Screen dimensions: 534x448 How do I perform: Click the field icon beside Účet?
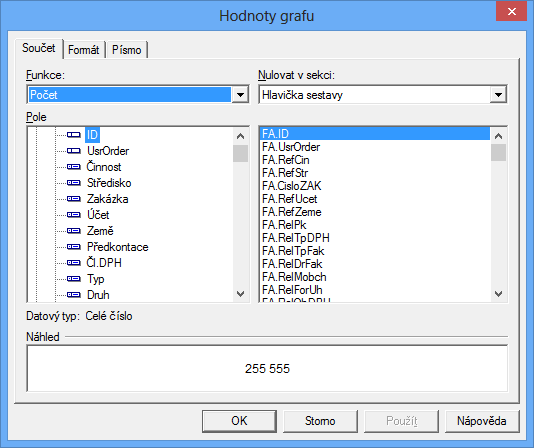[x=74, y=215]
